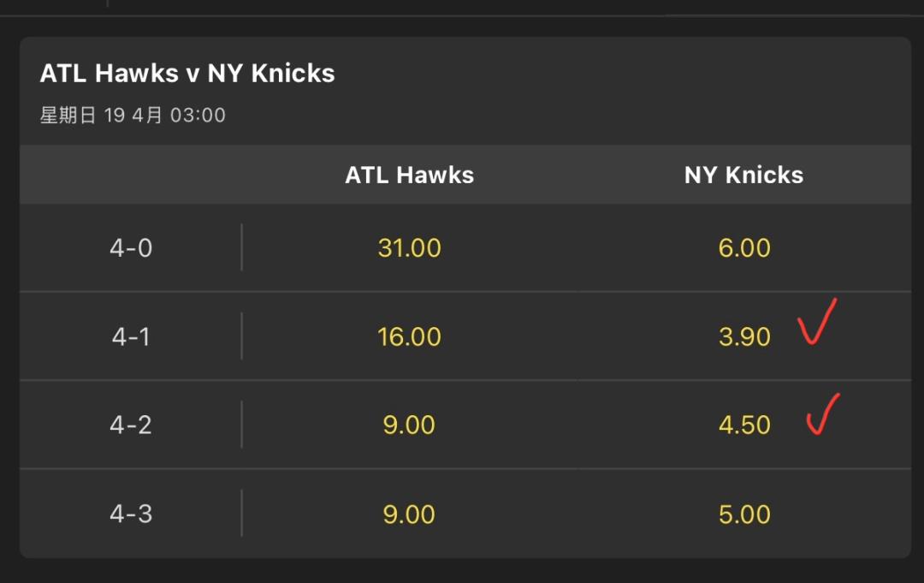This screenshot has width=924, height=583.
Task: Tap Hawks 9.00 odds in 4-3 row
Action: [x=409, y=514]
